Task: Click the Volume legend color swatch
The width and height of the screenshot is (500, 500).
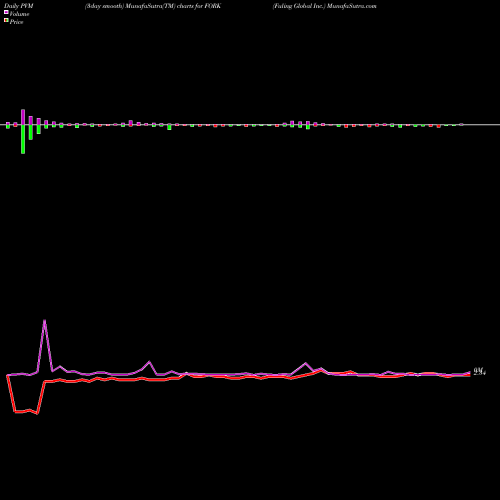Action: [x=6, y=12]
